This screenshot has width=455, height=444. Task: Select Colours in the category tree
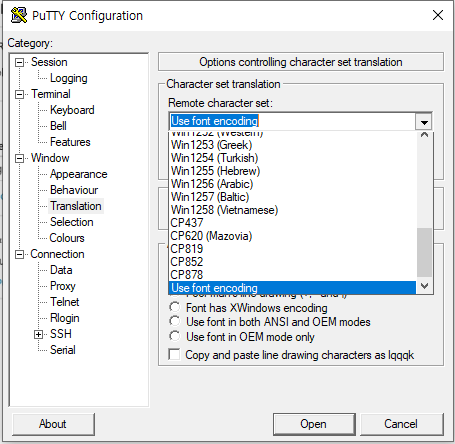(67, 238)
